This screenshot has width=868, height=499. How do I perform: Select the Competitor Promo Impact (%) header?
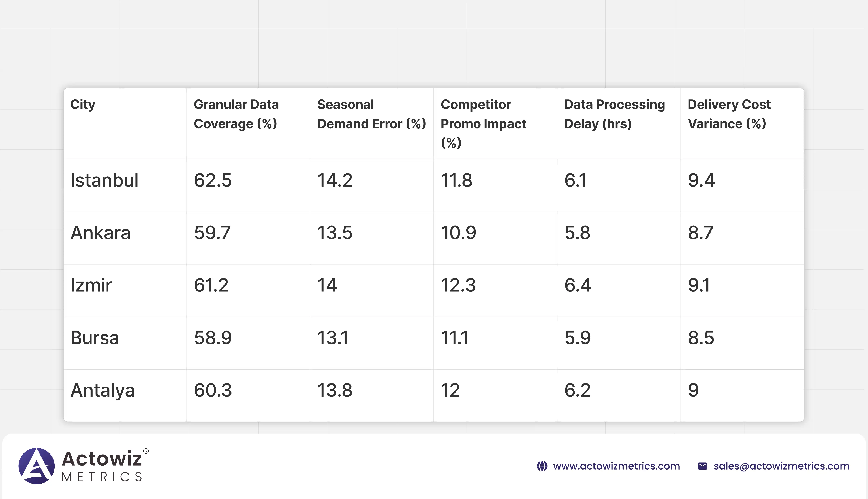pos(483,123)
